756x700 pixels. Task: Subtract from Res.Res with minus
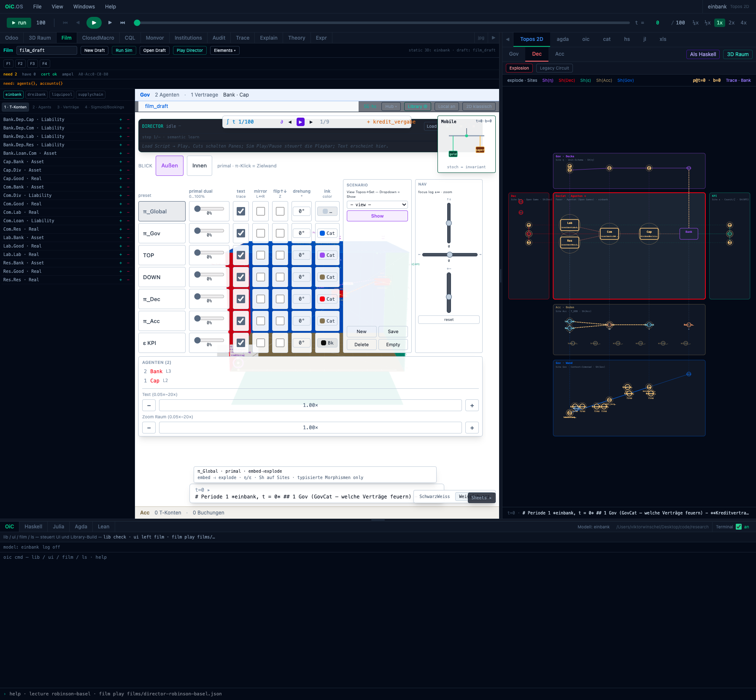[x=128, y=280]
